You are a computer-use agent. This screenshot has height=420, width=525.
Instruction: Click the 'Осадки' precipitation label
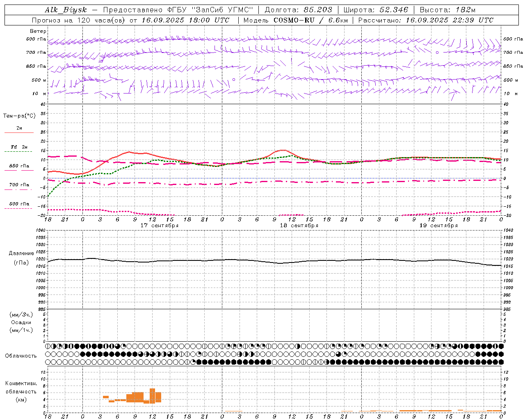point(21,322)
